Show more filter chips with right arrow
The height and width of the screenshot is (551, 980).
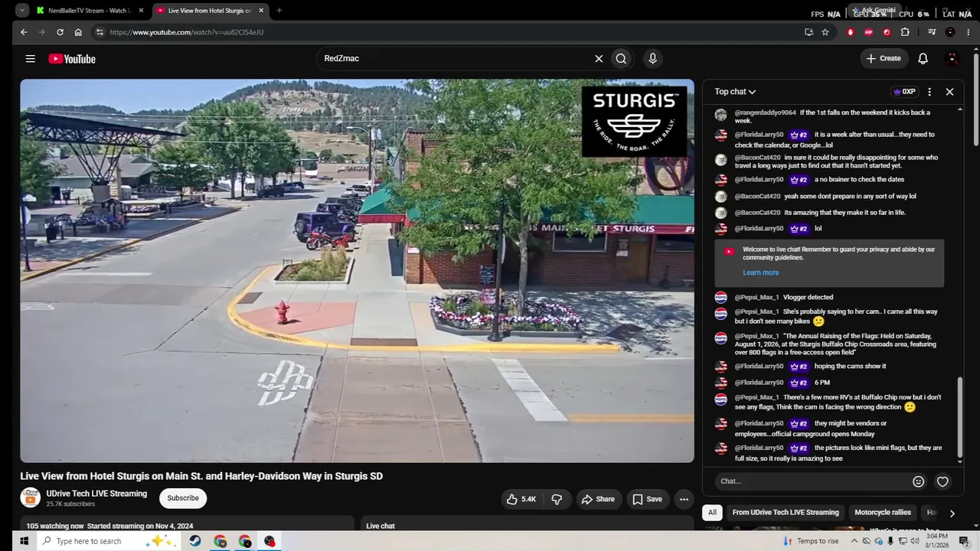click(x=952, y=513)
